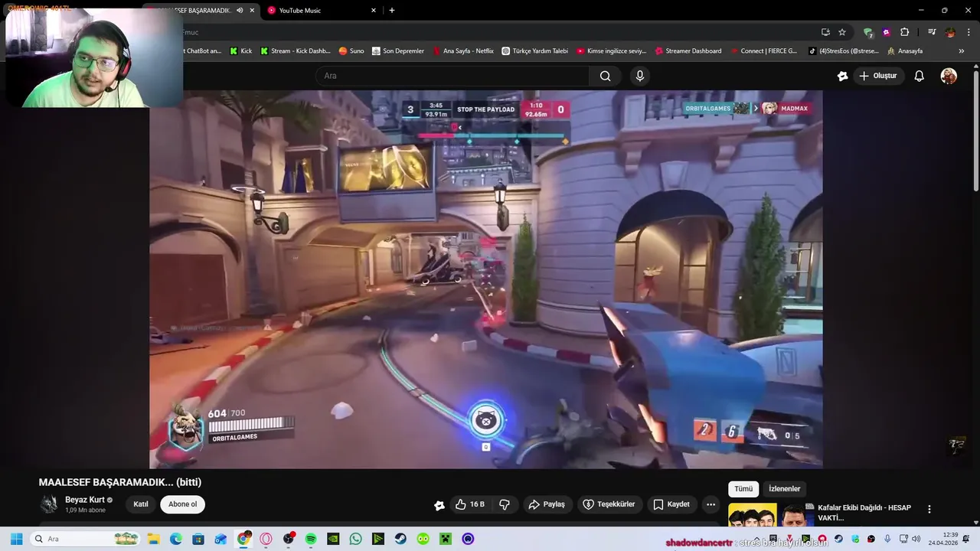Open the Anasayfa bookmark
The image size is (980, 551).
905,51
